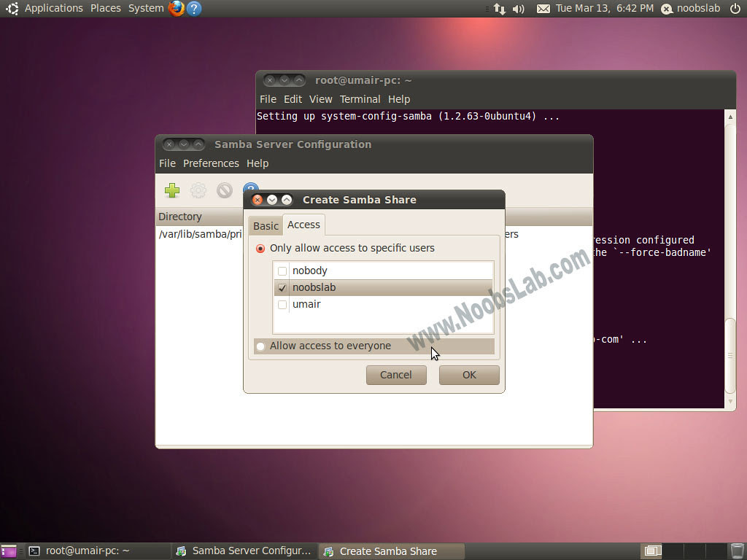The height and width of the screenshot is (560, 747).
Task: Open the Places menu
Action: pyautogui.click(x=106, y=8)
